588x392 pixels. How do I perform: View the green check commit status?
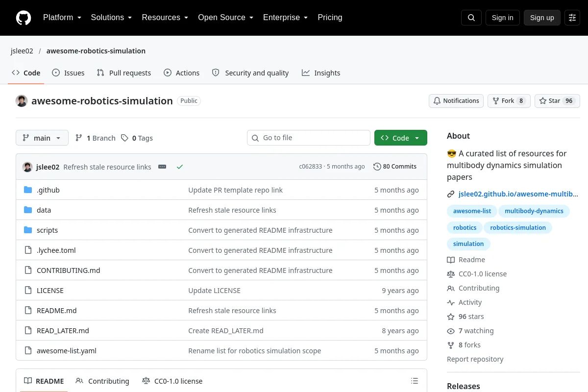180,167
